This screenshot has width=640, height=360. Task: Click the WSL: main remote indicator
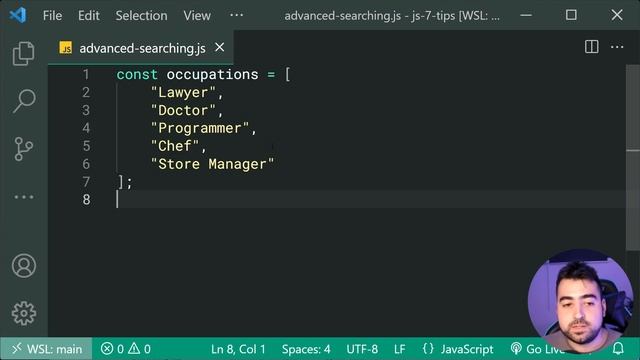pyautogui.click(x=46, y=349)
